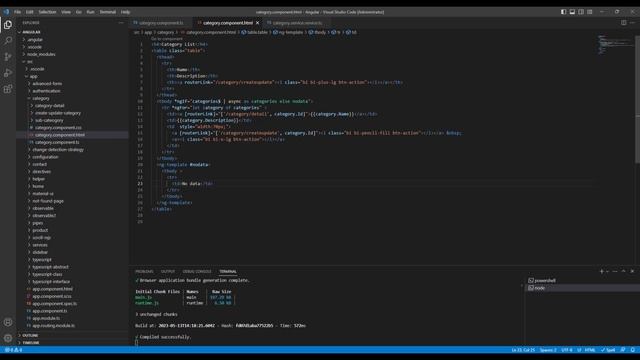Expand the TIMELINE section

point(31,343)
